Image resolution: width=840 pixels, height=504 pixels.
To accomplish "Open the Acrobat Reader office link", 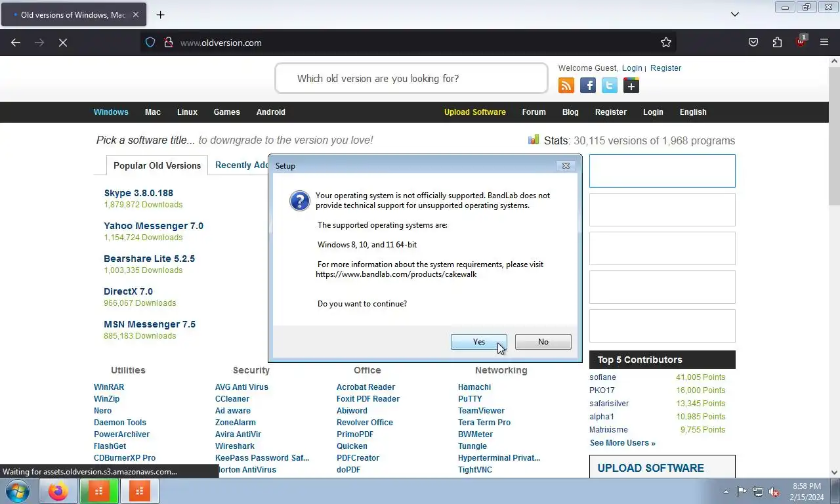I will point(366,387).
